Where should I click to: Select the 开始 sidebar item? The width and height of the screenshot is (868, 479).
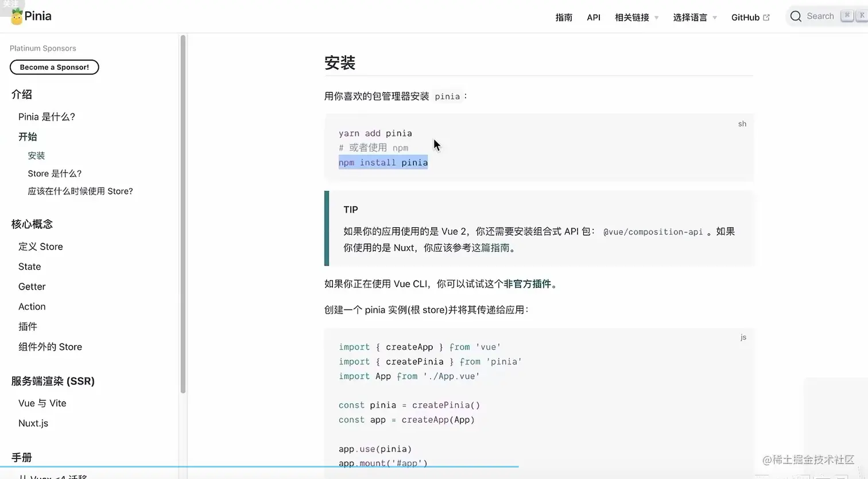[x=28, y=137]
